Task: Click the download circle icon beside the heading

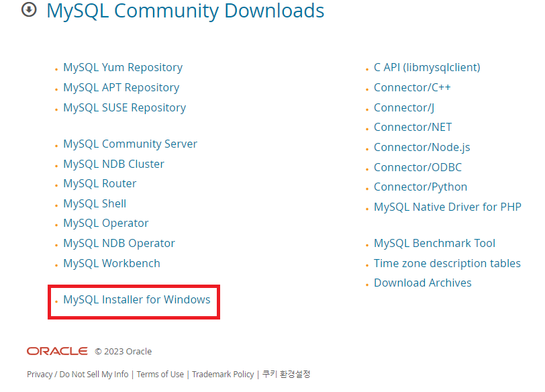Action: [29, 9]
